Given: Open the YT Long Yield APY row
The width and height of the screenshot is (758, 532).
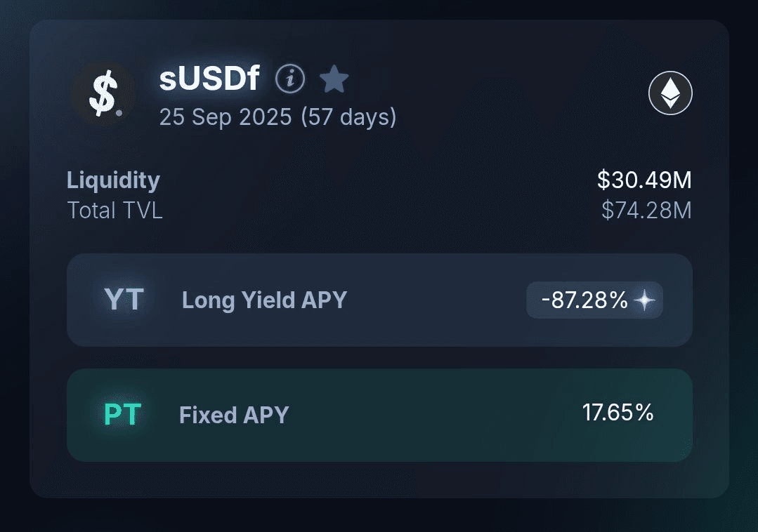Looking at the screenshot, I should (x=379, y=300).
